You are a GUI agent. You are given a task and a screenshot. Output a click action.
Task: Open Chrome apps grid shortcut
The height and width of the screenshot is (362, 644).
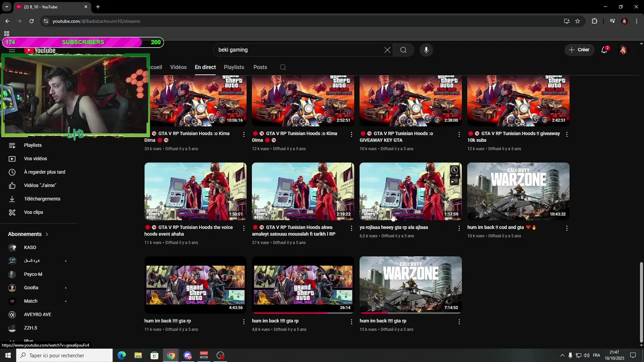tap(7, 34)
